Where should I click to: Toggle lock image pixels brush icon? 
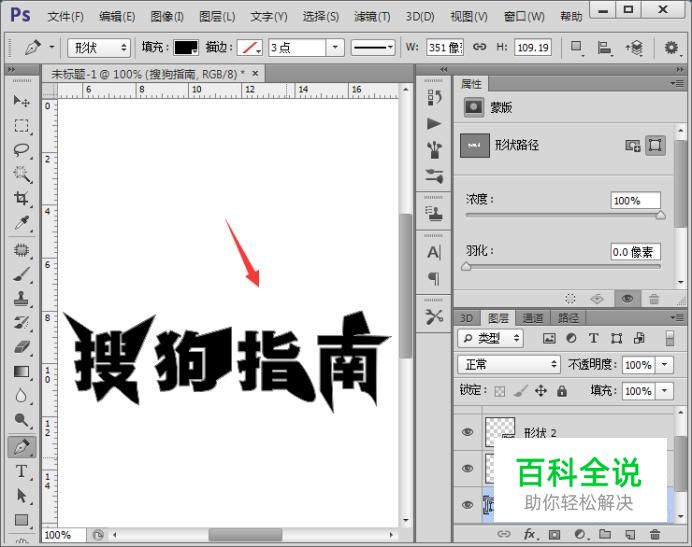pos(520,391)
